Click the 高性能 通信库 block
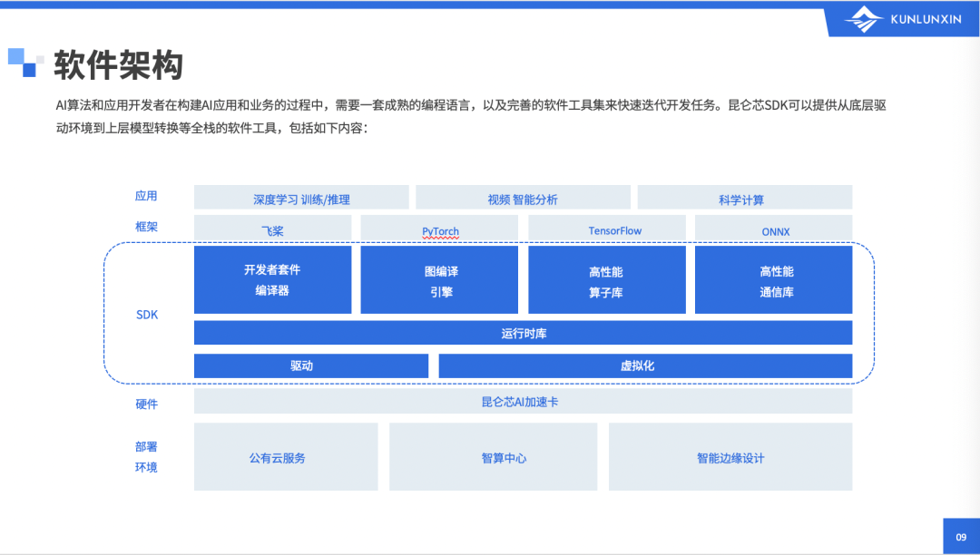Screen dimensions: 980x555 click(774, 279)
